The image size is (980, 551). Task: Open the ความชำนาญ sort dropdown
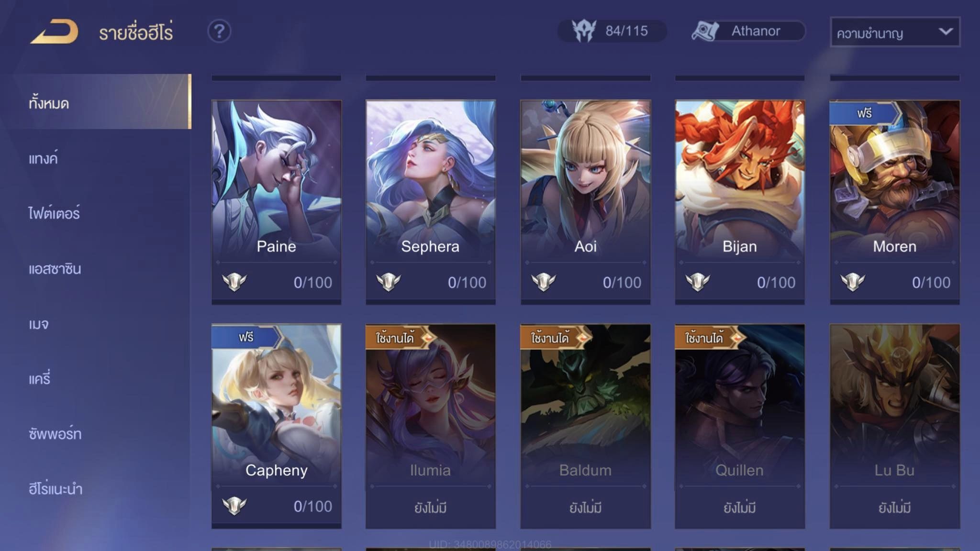click(895, 32)
